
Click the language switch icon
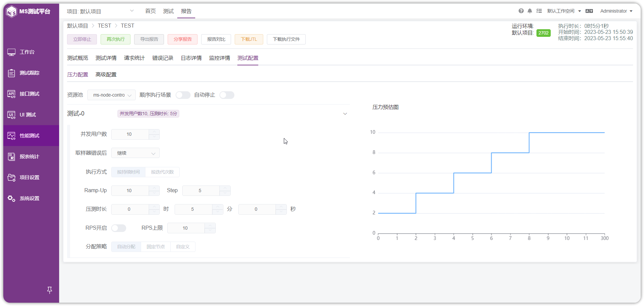coord(589,11)
